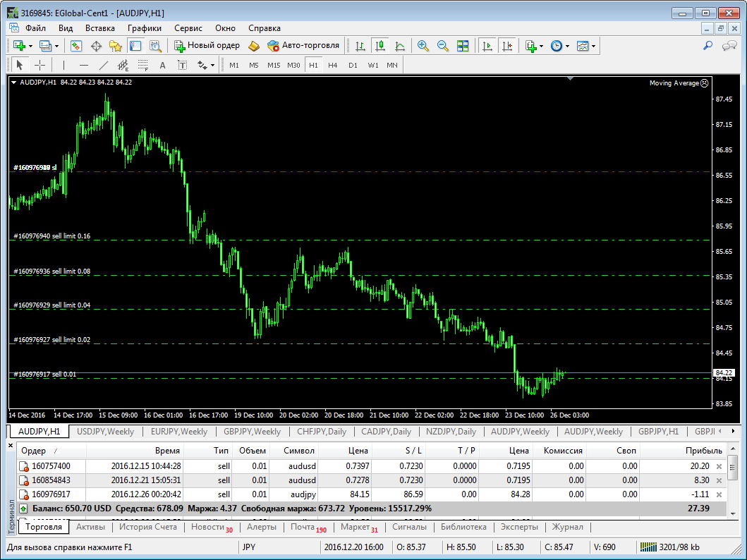The image size is (747, 560).
Task: Click the Data Window crosshair-circle icon
Action: click(x=97, y=46)
